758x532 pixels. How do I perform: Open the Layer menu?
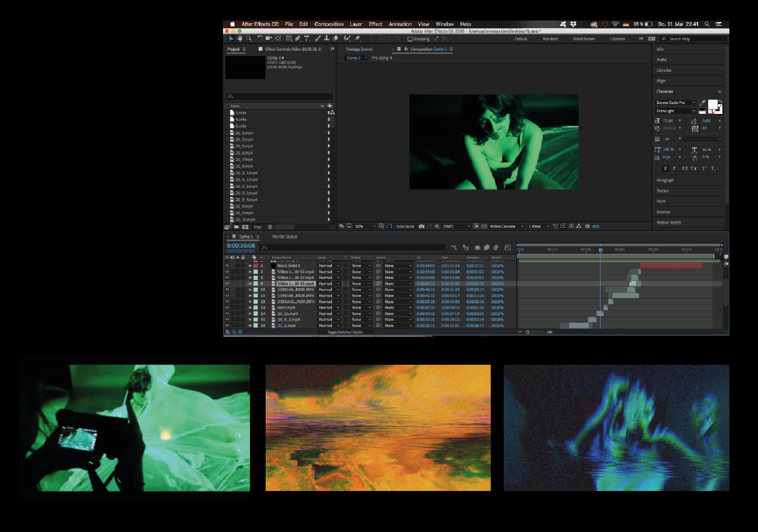pyautogui.click(x=356, y=24)
